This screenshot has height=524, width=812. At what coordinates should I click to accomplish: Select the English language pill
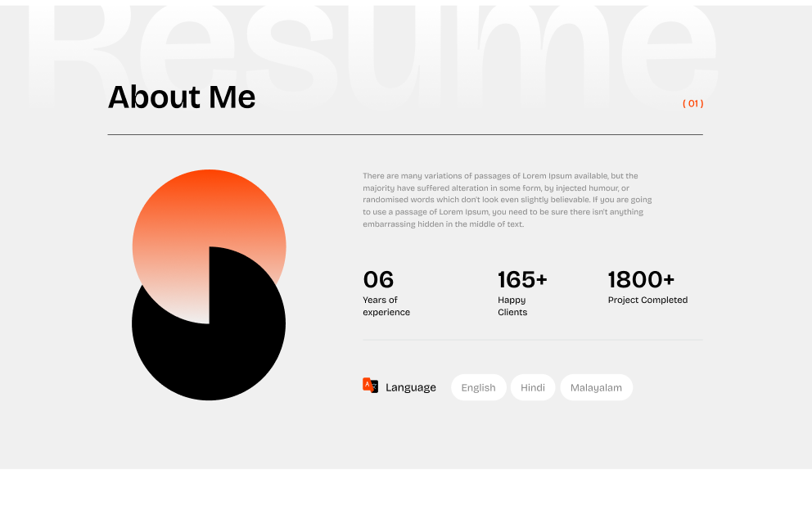point(478,387)
